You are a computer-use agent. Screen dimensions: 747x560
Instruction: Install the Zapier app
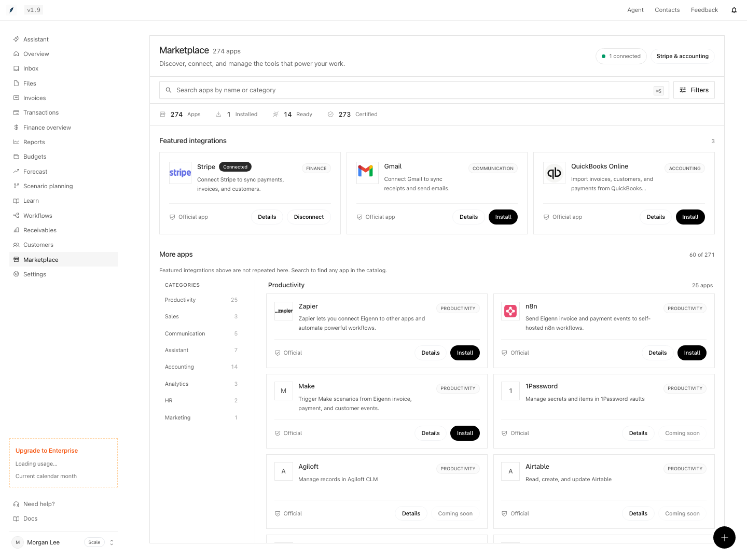(x=465, y=353)
